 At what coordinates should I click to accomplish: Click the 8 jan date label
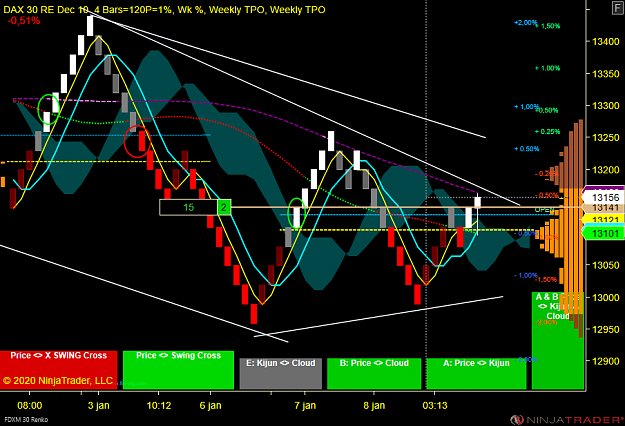point(374,406)
